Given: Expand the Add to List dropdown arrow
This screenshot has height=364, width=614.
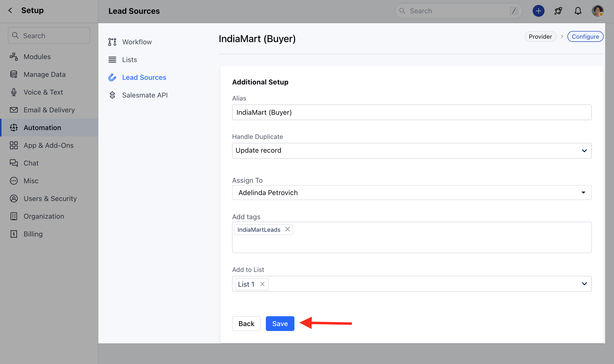Looking at the screenshot, I should (x=584, y=284).
